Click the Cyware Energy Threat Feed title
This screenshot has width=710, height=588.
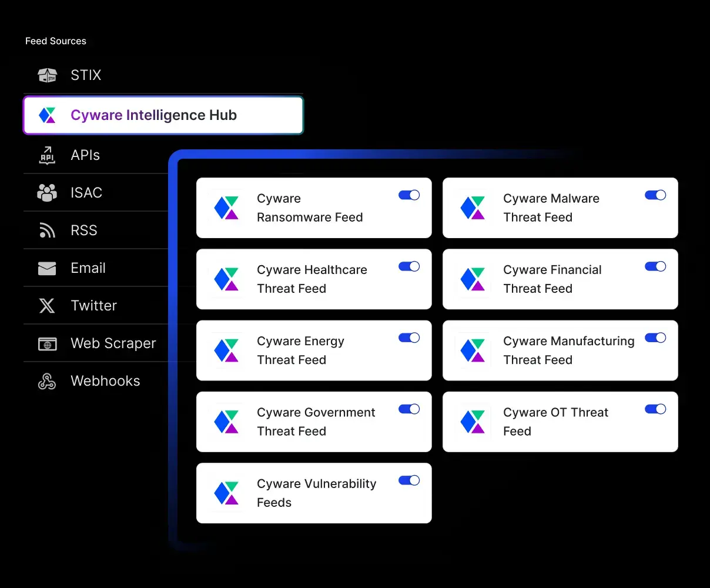pyautogui.click(x=300, y=350)
